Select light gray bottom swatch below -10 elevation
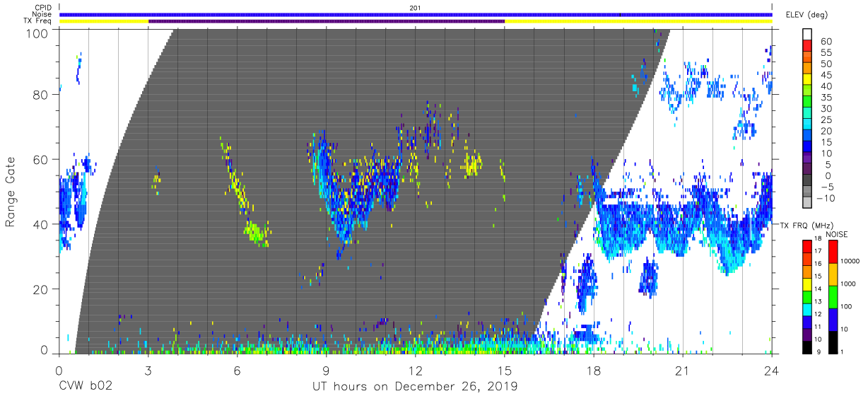This screenshot has width=868, height=401. tap(807, 204)
